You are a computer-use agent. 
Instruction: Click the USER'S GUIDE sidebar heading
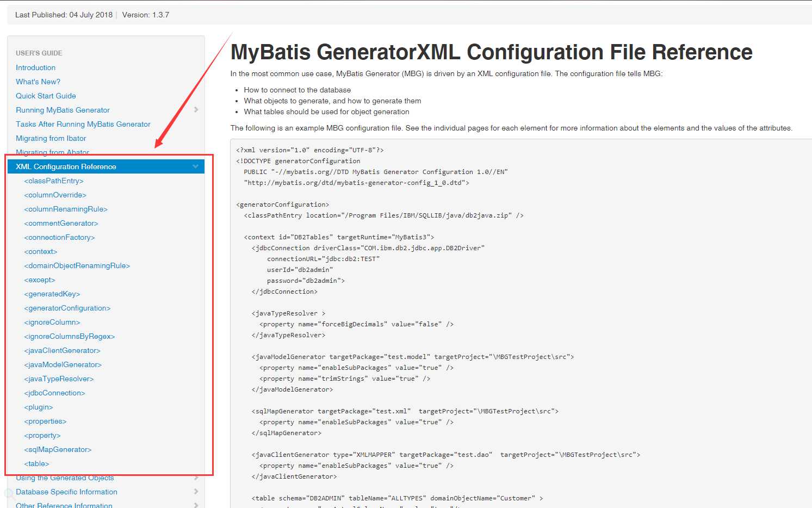point(39,53)
